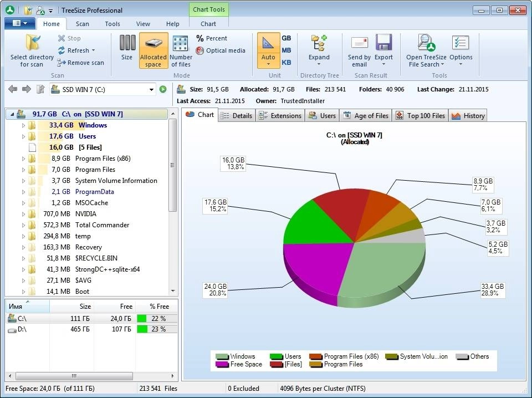Click the Windows legend color swatch

pyautogui.click(x=222, y=356)
